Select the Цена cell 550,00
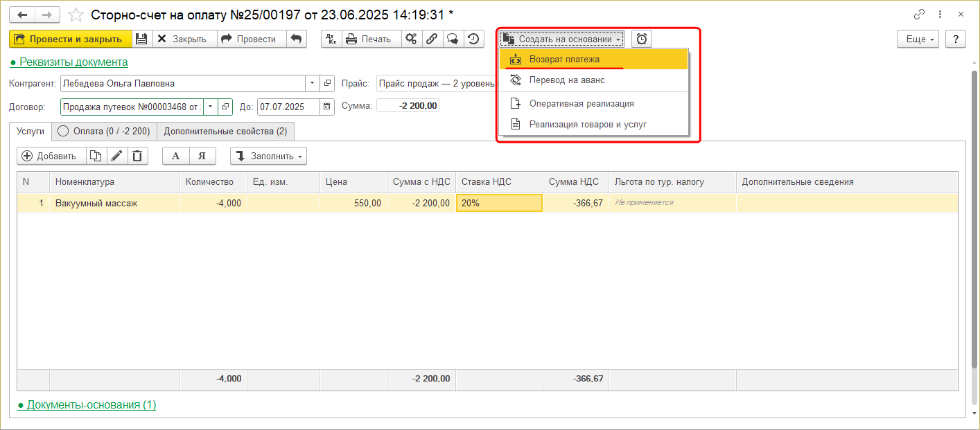This screenshot has height=430, width=980. [x=353, y=203]
